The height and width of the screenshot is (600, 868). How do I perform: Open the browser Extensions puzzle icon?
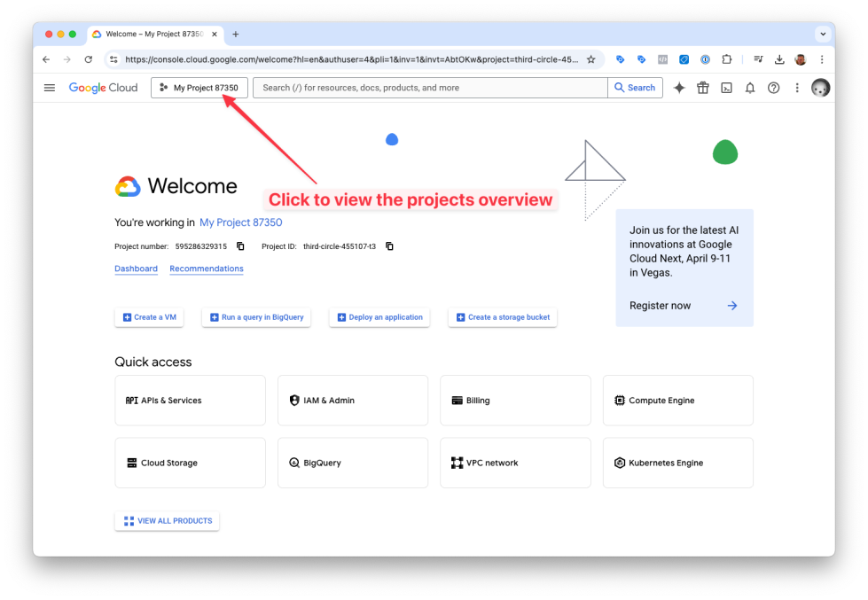pyautogui.click(x=727, y=59)
